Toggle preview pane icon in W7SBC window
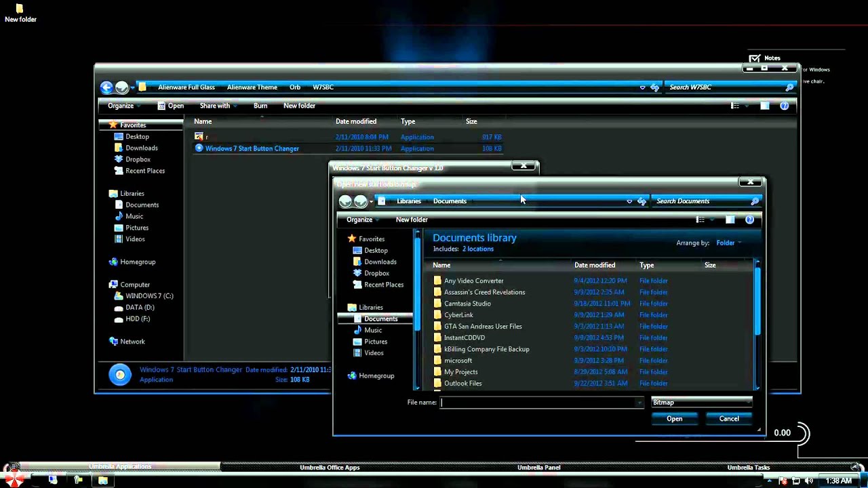The height and width of the screenshot is (488, 868). 765,106
